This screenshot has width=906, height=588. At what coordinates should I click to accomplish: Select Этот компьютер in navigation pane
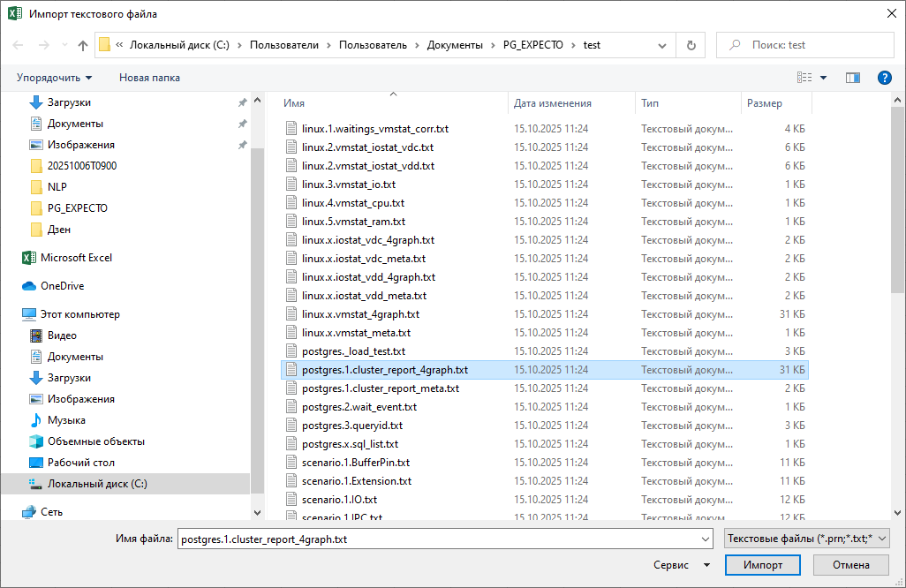tap(79, 314)
